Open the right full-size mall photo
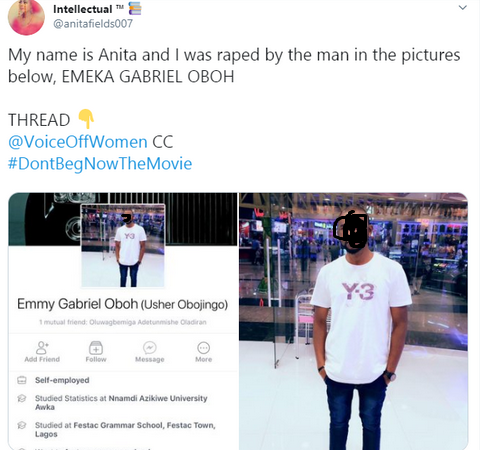The image size is (480, 451). point(354,321)
